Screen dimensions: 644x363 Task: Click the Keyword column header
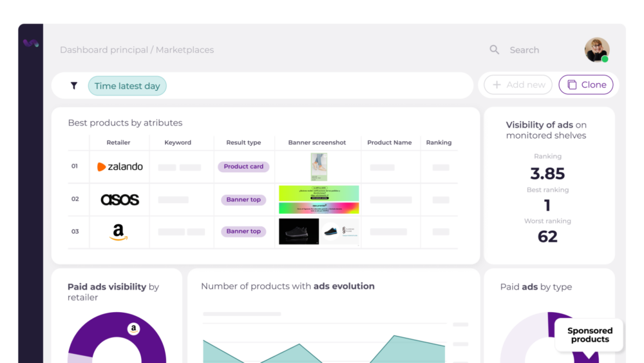[x=178, y=142]
